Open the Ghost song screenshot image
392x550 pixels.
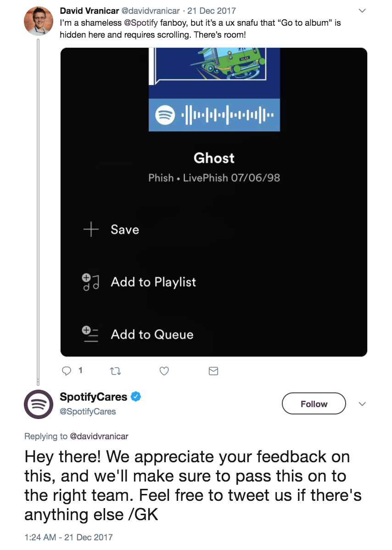coord(214,202)
